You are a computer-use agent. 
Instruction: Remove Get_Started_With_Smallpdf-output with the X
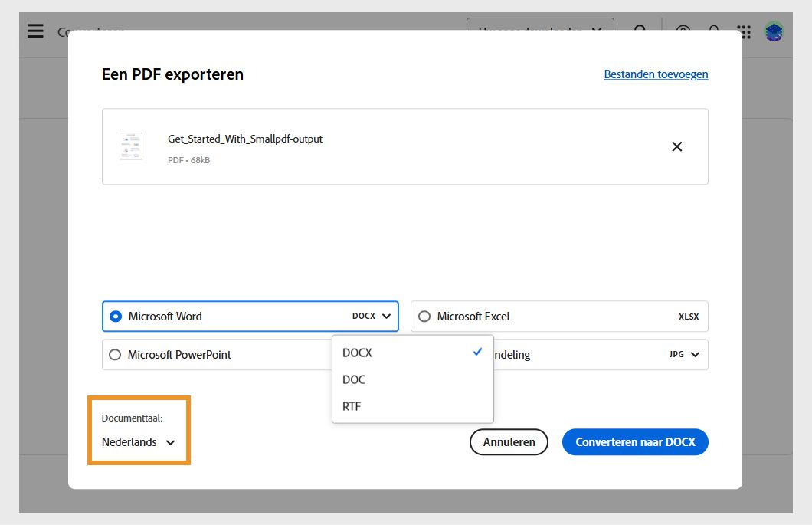[676, 146]
